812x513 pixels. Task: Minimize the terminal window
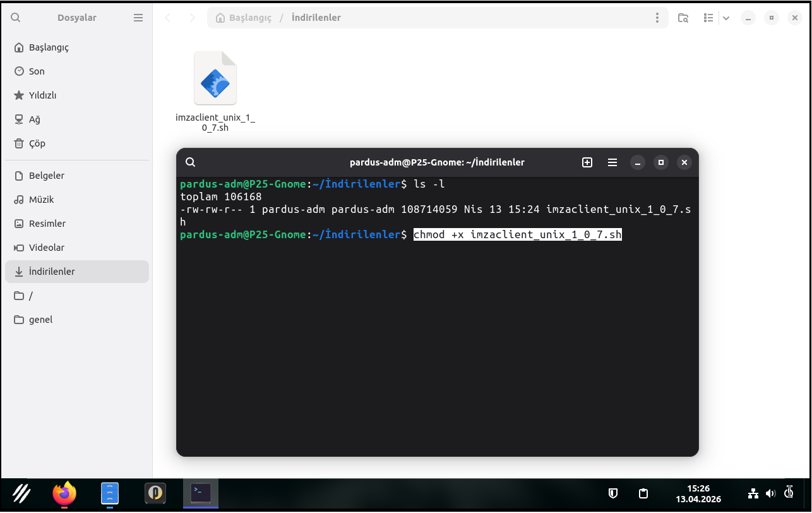638,162
